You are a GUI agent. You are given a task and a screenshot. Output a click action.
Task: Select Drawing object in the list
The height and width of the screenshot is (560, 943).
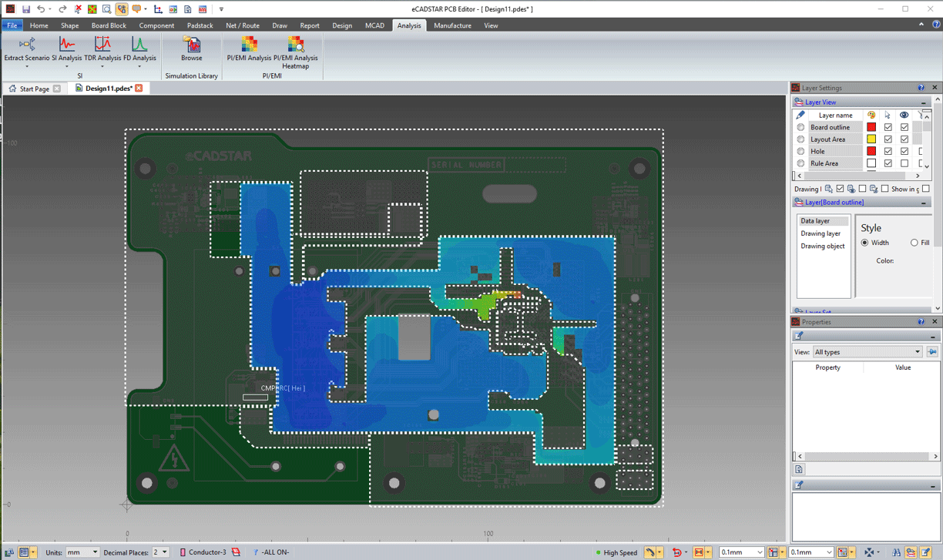822,246
